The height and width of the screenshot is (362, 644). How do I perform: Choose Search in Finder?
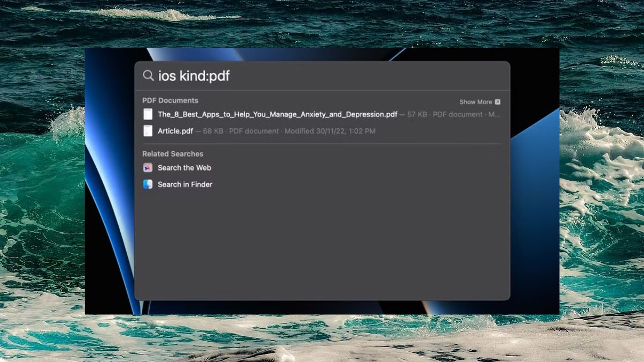pyautogui.click(x=185, y=184)
